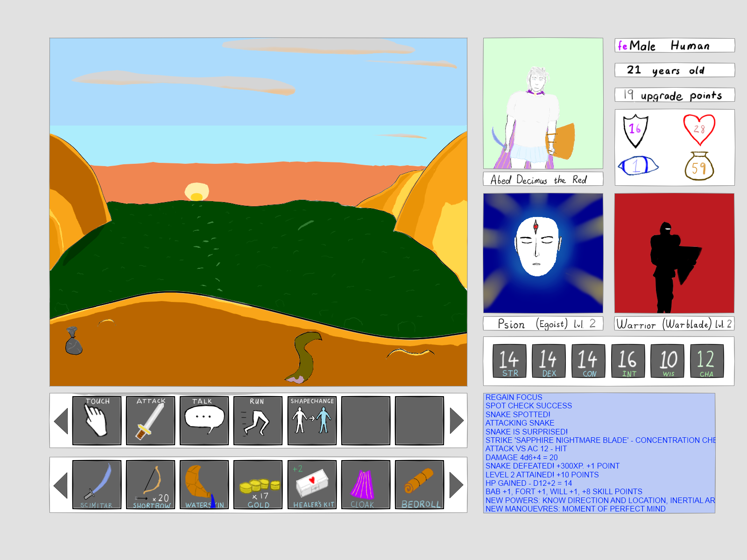747x560 pixels.
Task: Click the character name Abed Decimus field
Action: point(543,179)
